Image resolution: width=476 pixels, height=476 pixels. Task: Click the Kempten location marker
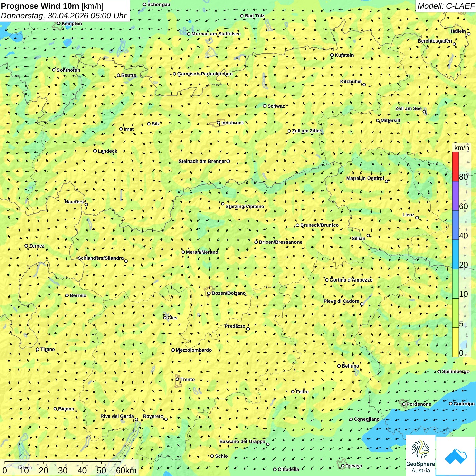pos(58,23)
